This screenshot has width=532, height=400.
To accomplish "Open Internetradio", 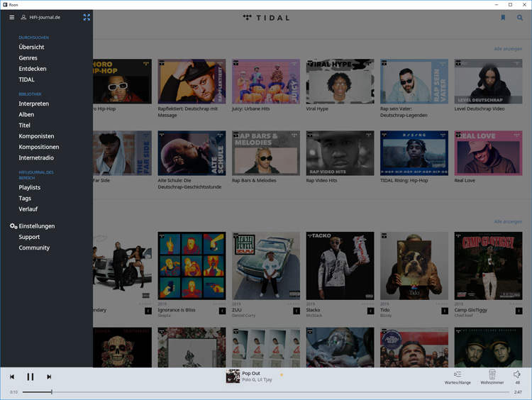I will [x=36, y=158].
